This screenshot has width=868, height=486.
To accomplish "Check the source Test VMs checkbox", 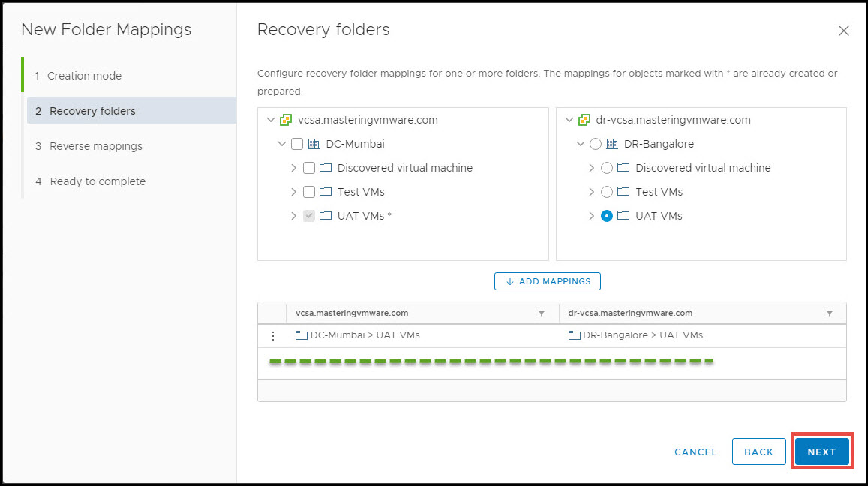I will pyautogui.click(x=309, y=192).
